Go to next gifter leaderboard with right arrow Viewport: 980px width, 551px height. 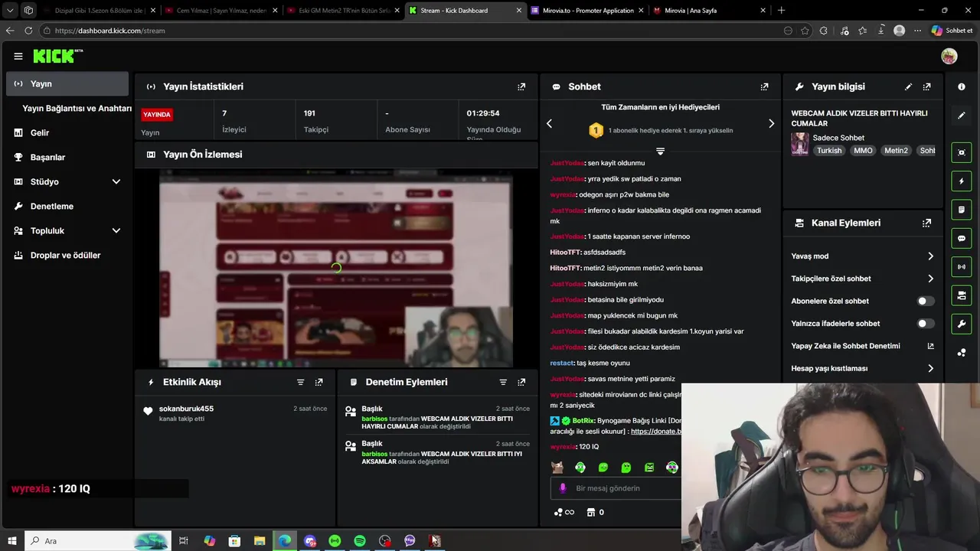771,123
